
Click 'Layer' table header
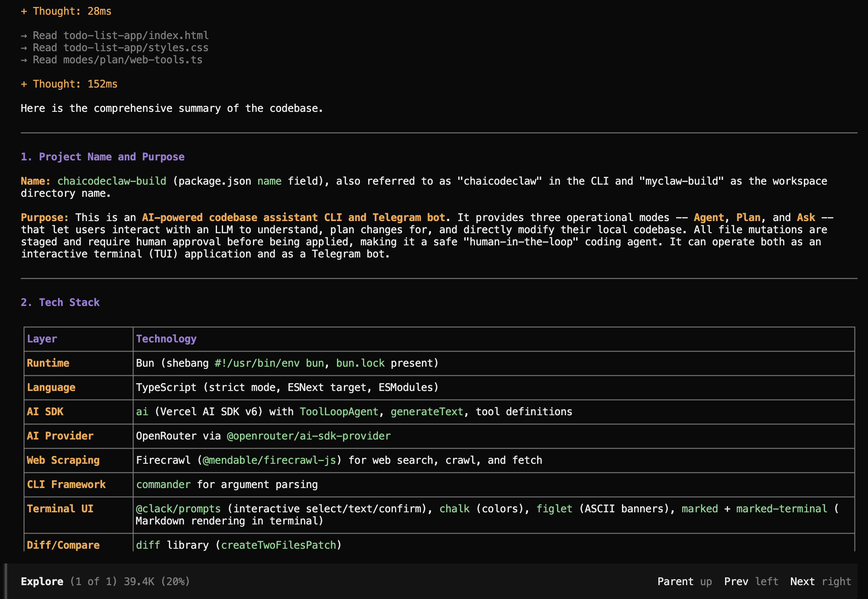click(42, 339)
